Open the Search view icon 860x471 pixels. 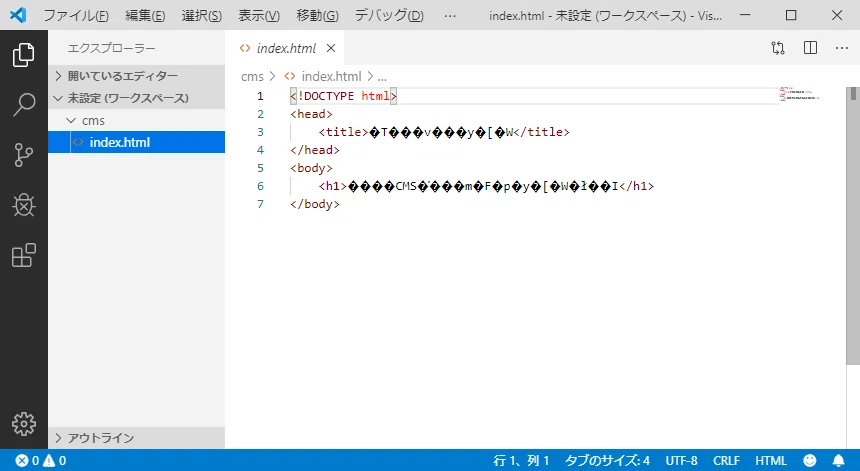(x=24, y=104)
